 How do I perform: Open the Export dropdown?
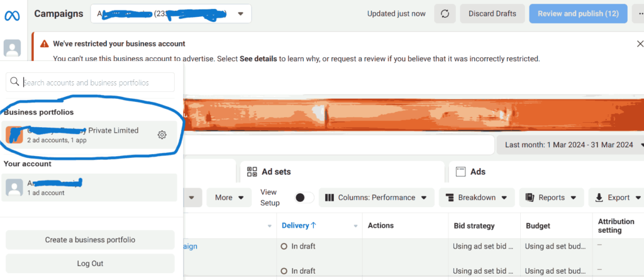point(616,198)
